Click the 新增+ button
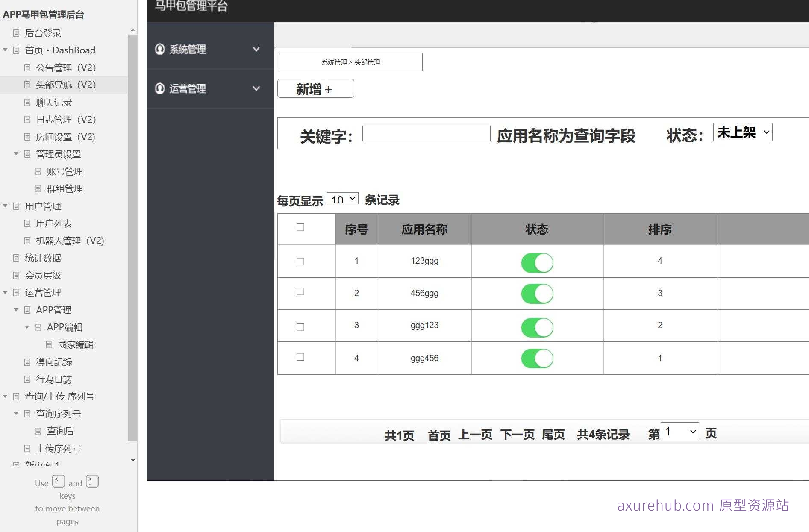This screenshot has height=532, width=809. tap(315, 88)
